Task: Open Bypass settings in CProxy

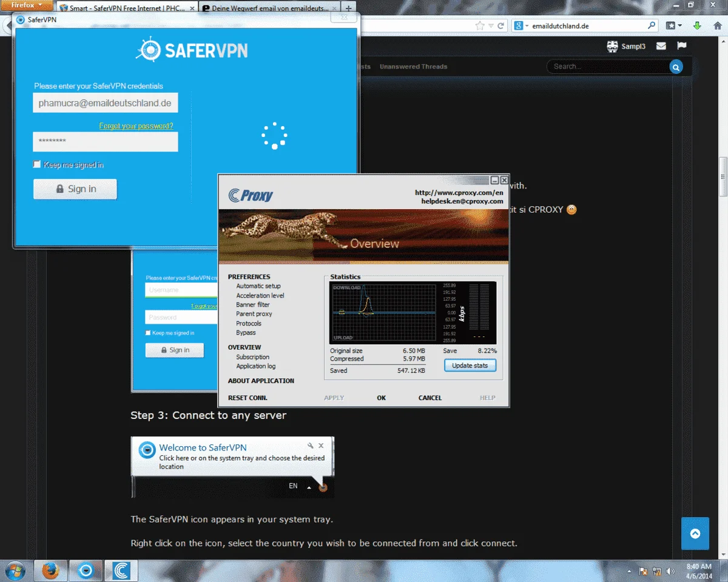Action: coord(246,333)
